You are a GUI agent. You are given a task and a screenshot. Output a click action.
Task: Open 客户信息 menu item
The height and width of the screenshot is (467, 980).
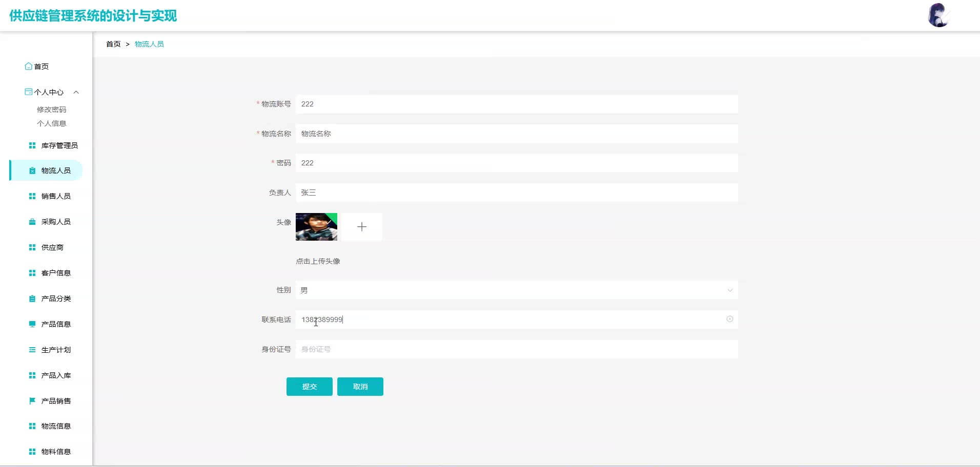[x=56, y=273]
